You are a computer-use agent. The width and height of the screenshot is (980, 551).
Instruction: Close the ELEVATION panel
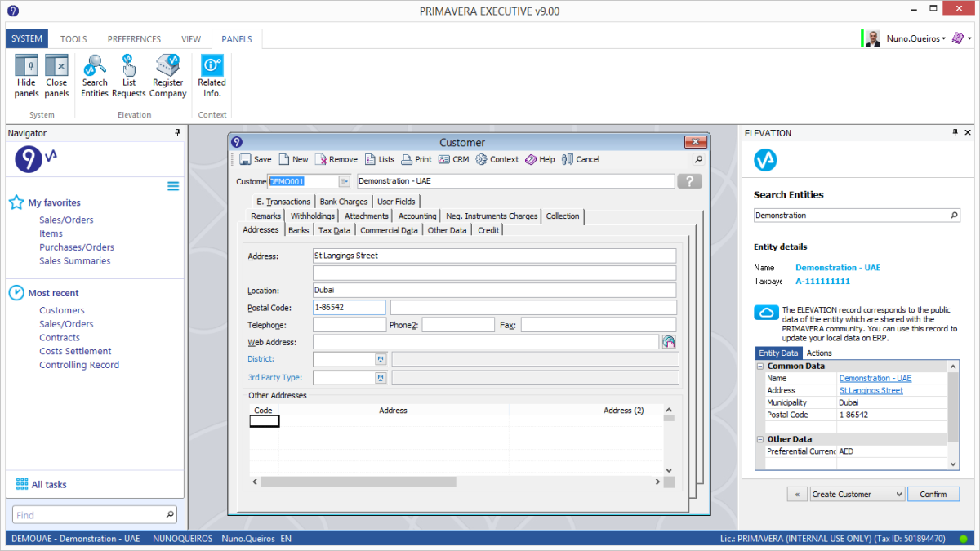pos(968,132)
